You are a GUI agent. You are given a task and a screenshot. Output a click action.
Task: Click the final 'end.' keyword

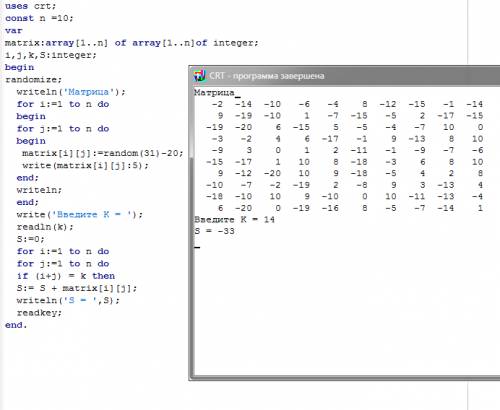pyautogui.click(x=16, y=325)
